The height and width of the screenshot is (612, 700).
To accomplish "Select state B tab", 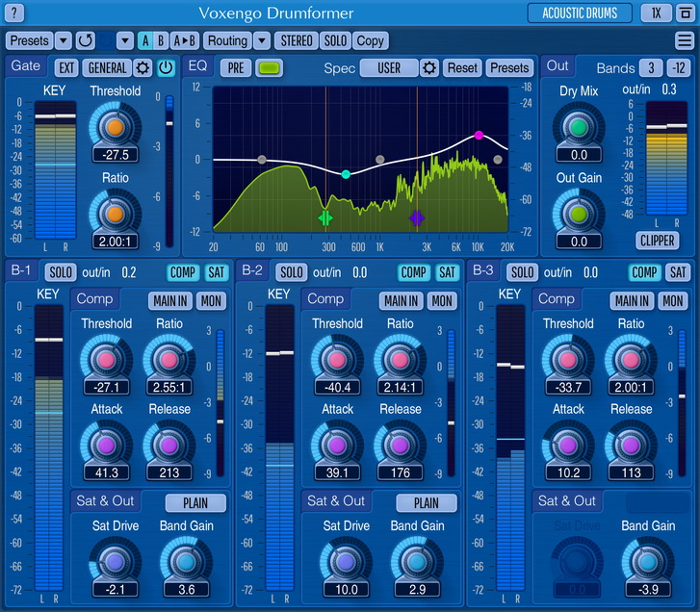I will tap(161, 40).
